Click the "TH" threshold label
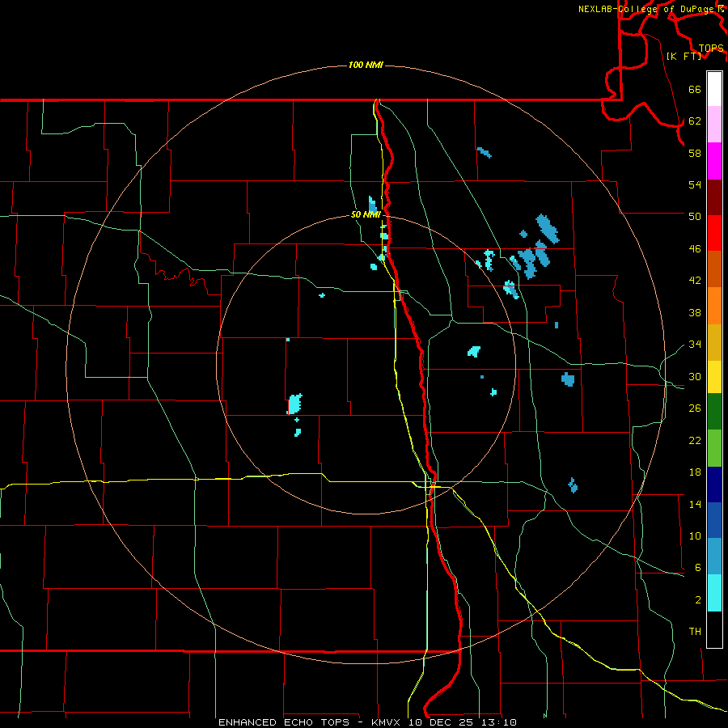Screen dimensions: 728x728 tap(695, 632)
